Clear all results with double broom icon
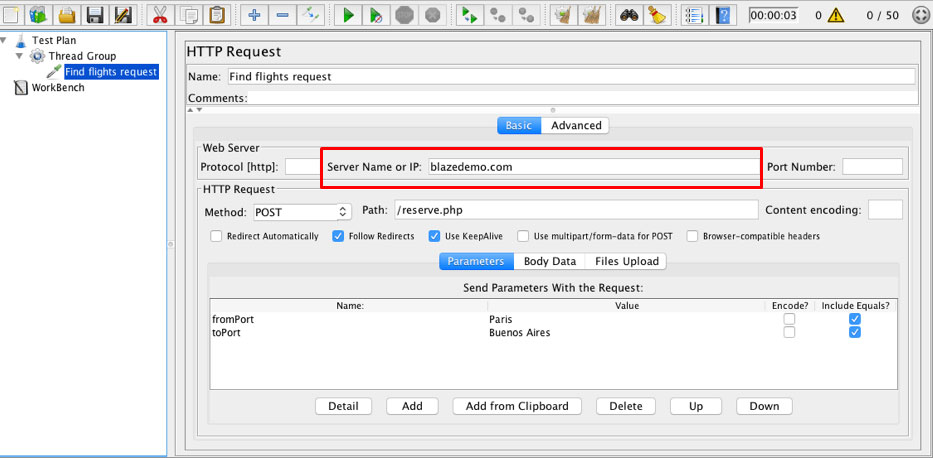Screen dimensions: 933x458 point(591,14)
